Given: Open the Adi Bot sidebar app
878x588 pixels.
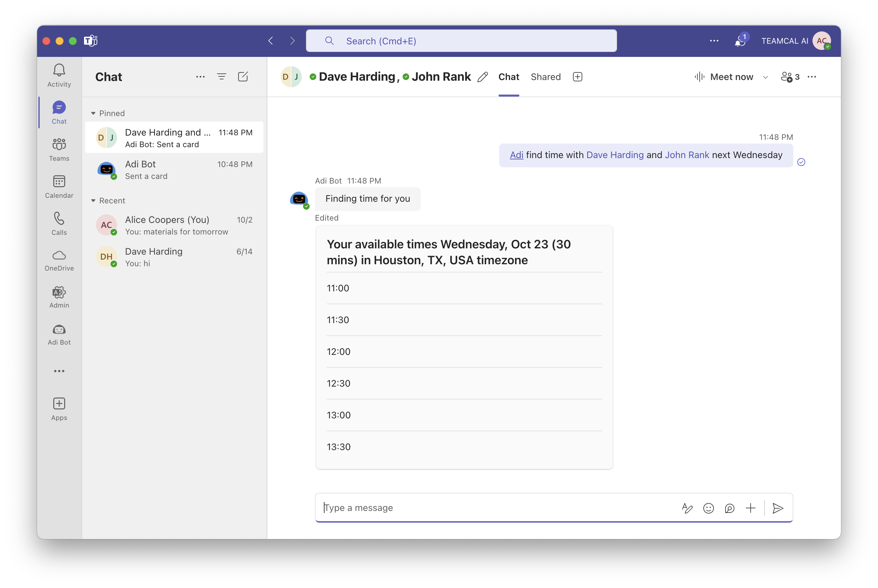Looking at the screenshot, I should click(59, 334).
